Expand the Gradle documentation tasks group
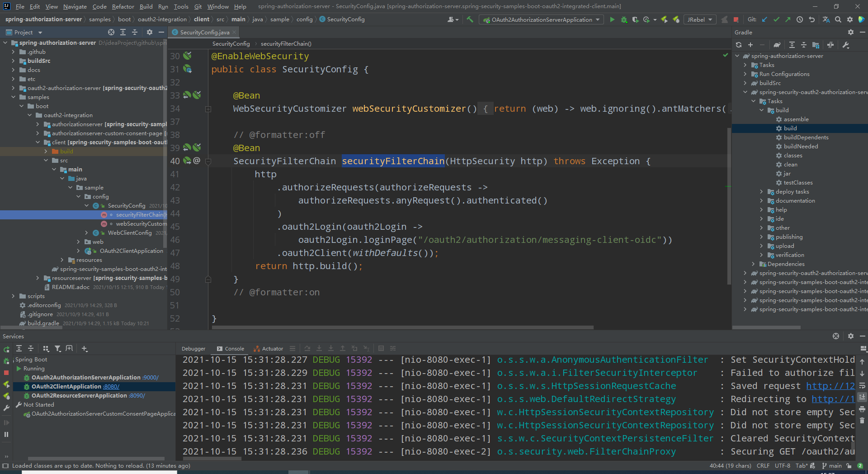The height and width of the screenshot is (474, 868). click(x=761, y=201)
